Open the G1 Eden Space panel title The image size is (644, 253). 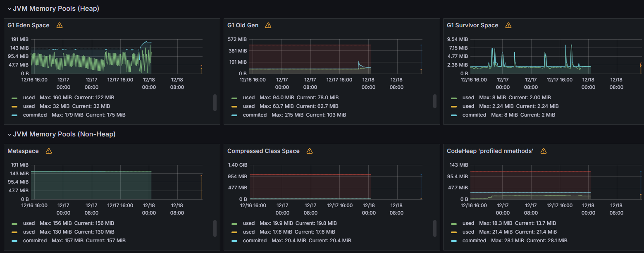[x=29, y=25]
